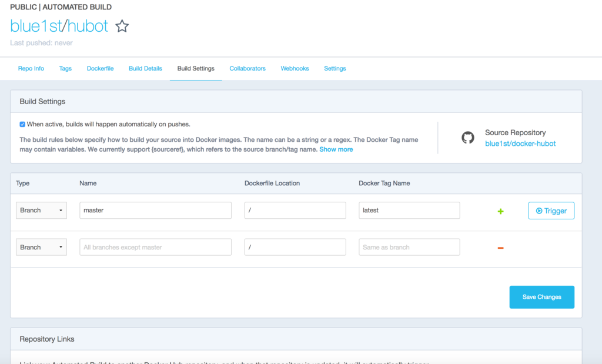Screen dimensions: 602x364
Task: Star the blue1st/hubot repository
Action: (122, 26)
